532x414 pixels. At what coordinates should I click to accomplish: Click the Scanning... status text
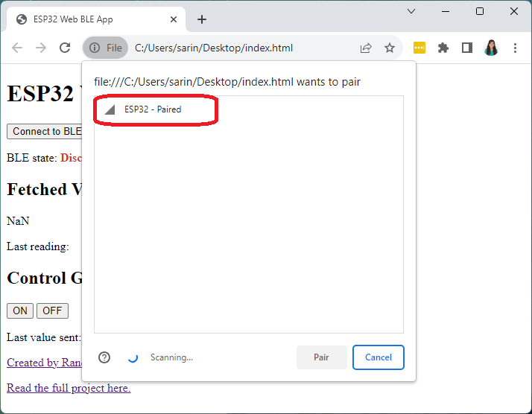point(171,357)
